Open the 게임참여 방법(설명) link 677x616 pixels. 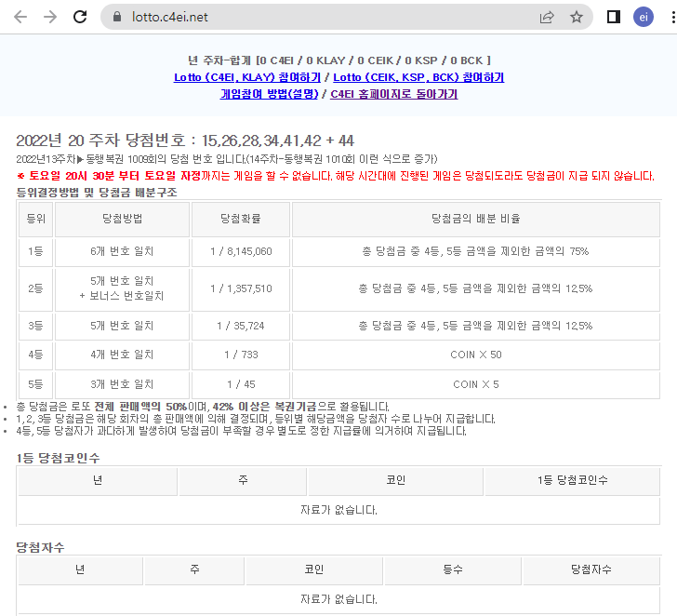[x=269, y=94]
